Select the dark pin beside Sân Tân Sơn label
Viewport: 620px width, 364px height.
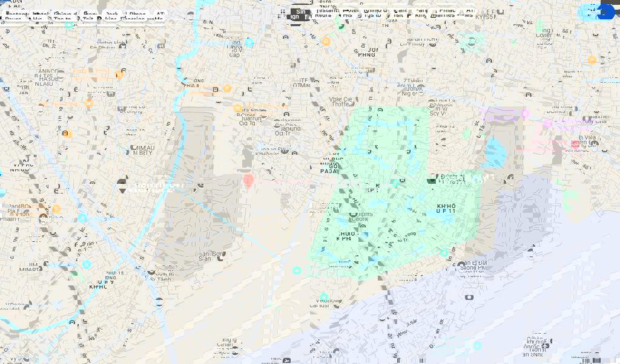pyautogui.click(x=221, y=256)
